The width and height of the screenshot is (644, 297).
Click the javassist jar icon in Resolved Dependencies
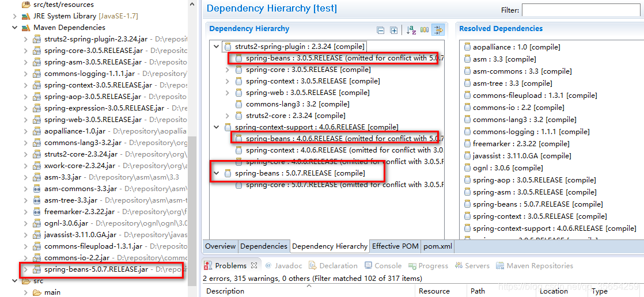467,156
